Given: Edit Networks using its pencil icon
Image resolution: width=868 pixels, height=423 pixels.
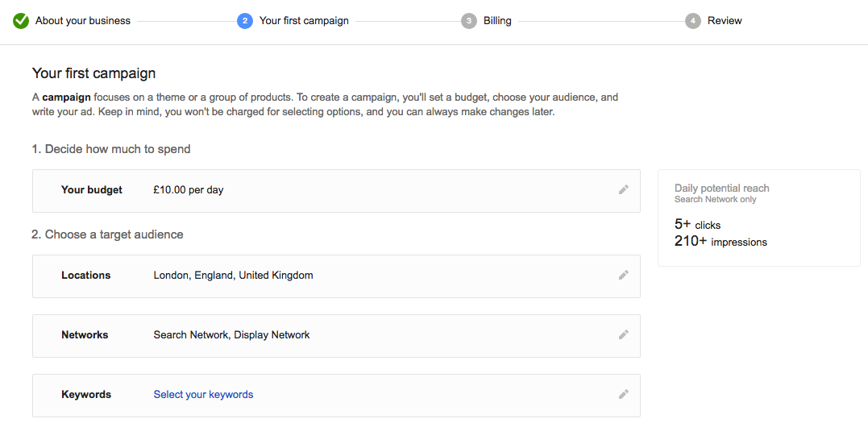Looking at the screenshot, I should [x=623, y=335].
